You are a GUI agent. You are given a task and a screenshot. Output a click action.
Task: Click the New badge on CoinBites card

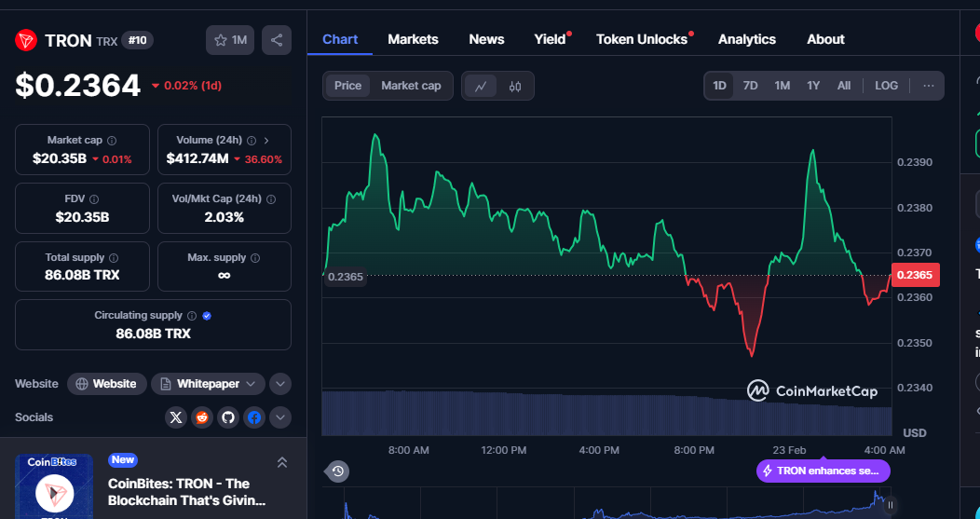click(x=123, y=460)
